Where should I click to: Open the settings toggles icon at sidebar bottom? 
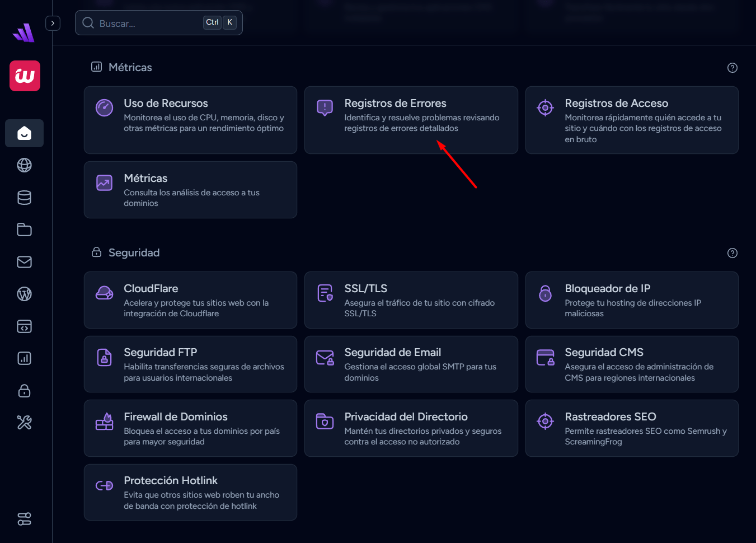coord(24,519)
